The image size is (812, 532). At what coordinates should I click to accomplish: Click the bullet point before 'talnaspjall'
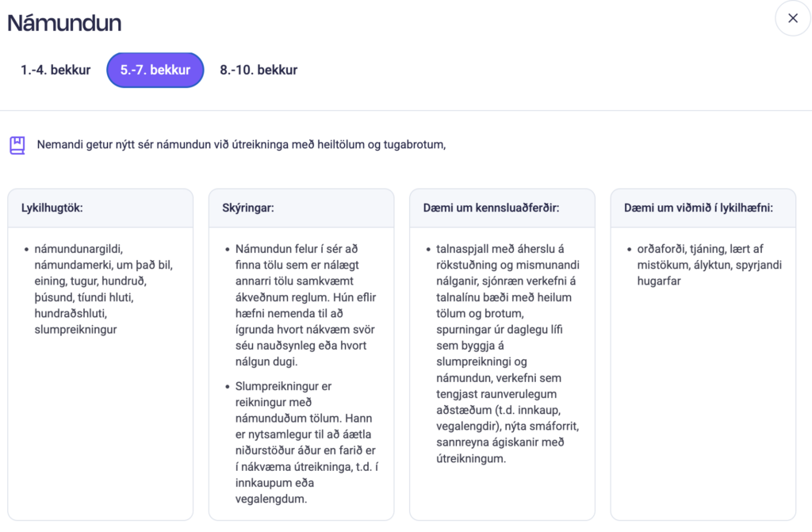tap(428, 249)
